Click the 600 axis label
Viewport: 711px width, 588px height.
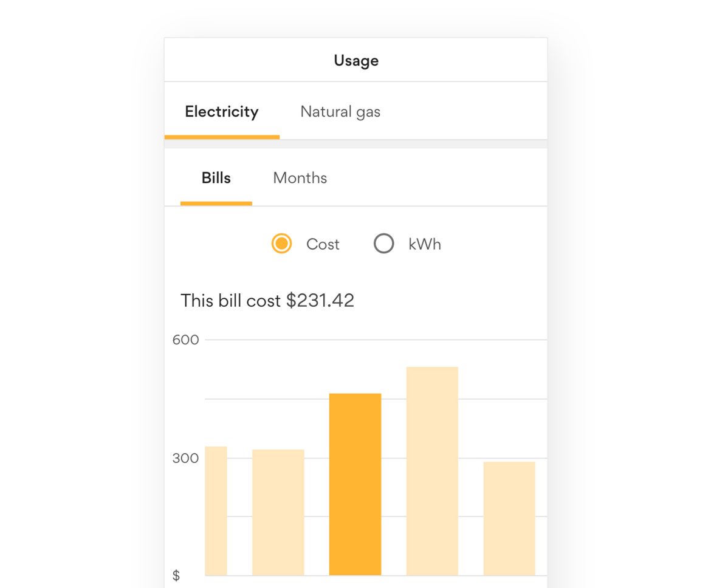click(x=187, y=340)
